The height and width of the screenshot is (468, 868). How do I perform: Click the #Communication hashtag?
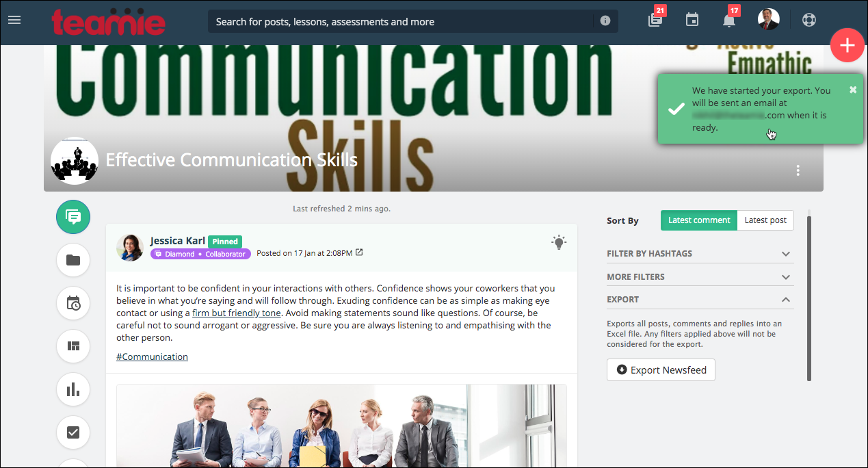tap(152, 356)
